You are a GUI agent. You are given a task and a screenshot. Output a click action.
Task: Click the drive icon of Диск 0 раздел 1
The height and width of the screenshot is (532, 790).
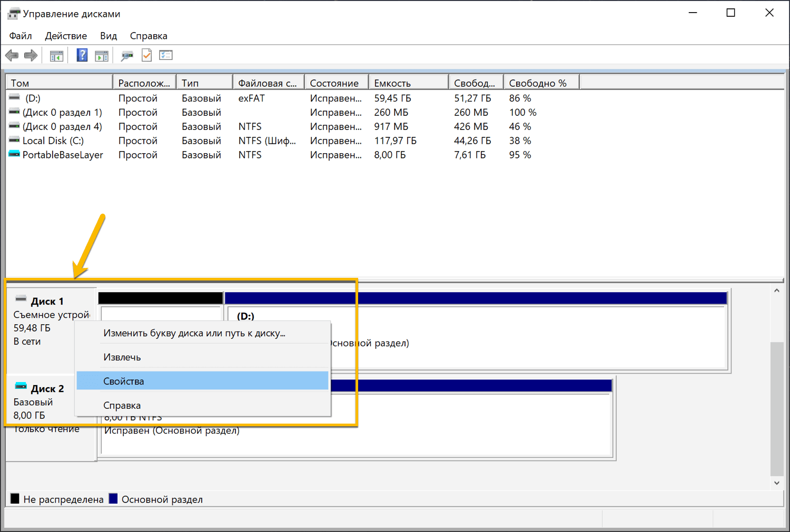14,112
